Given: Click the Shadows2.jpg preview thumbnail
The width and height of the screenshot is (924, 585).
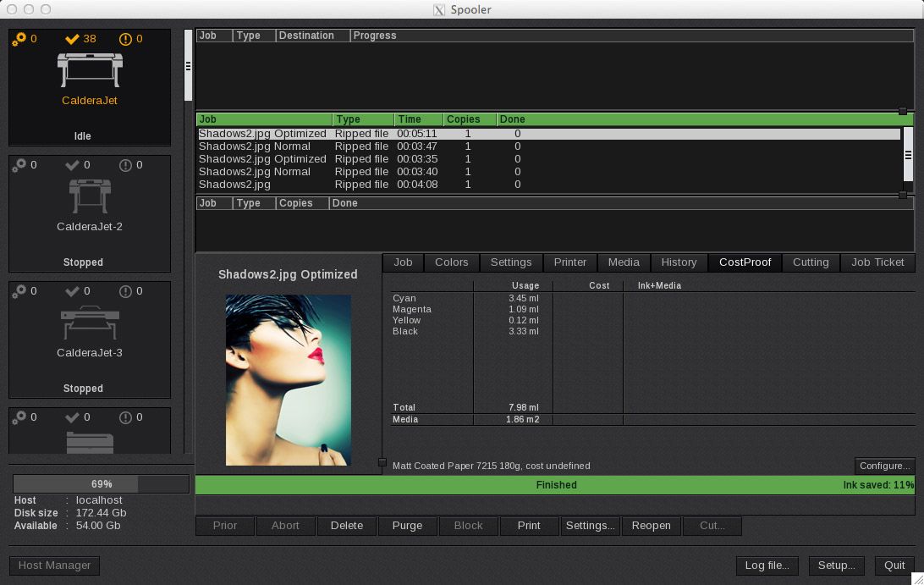Looking at the screenshot, I should 289,380.
